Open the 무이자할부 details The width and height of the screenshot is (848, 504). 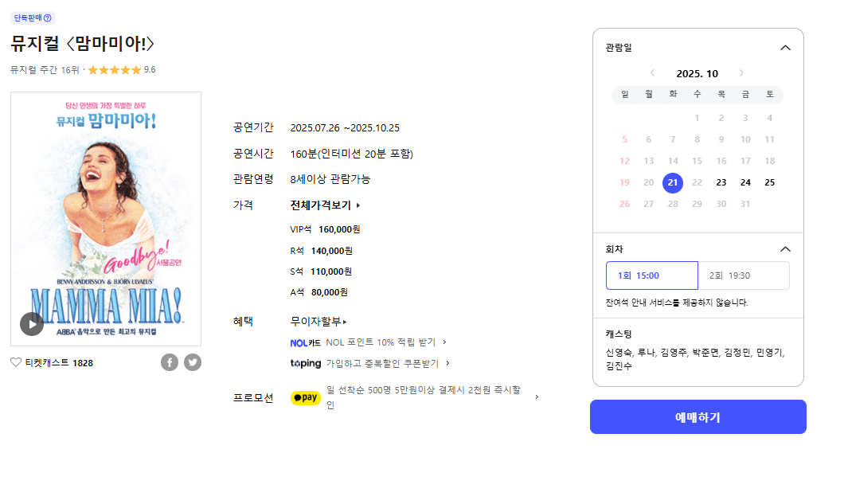(x=318, y=322)
